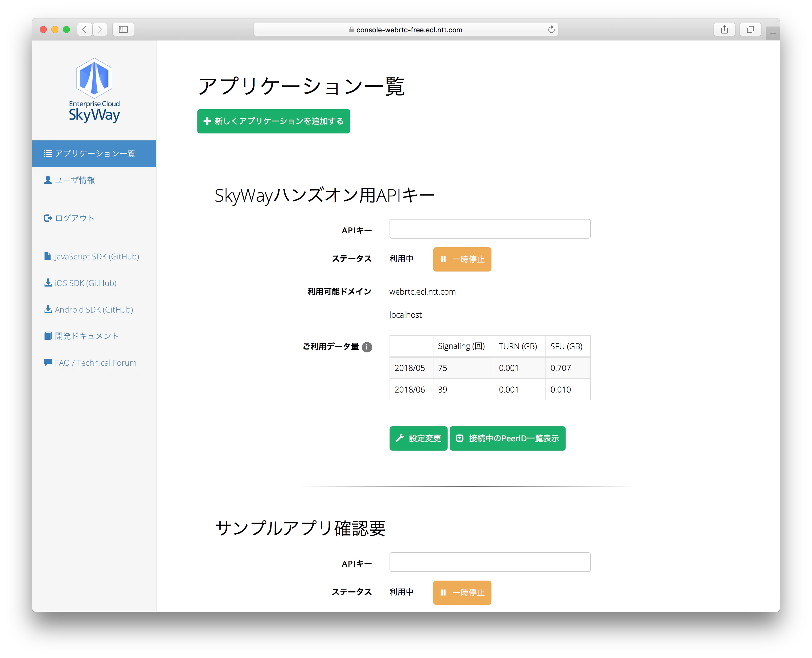Click the Signaling value 39
This screenshot has height=658, width=812.
pyautogui.click(x=443, y=389)
